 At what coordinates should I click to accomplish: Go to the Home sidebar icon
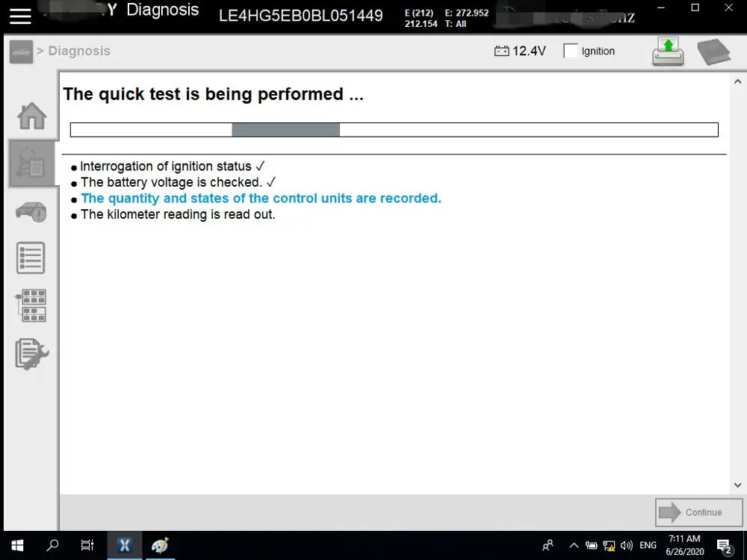pos(32,116)
